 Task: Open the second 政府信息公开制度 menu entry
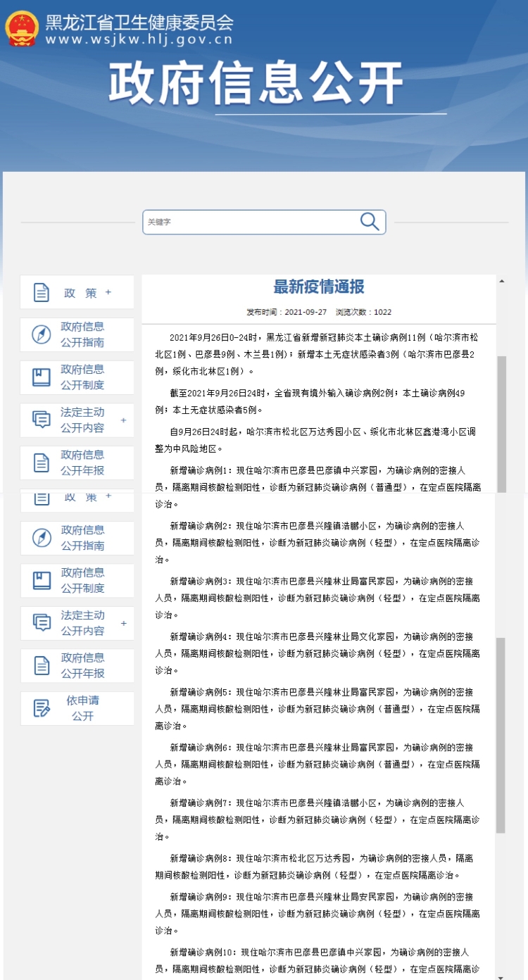point(82,580)
